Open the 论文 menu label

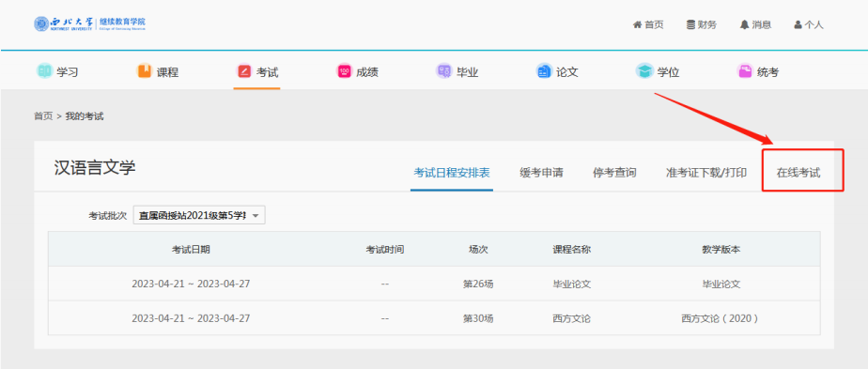tap(567, 72)
